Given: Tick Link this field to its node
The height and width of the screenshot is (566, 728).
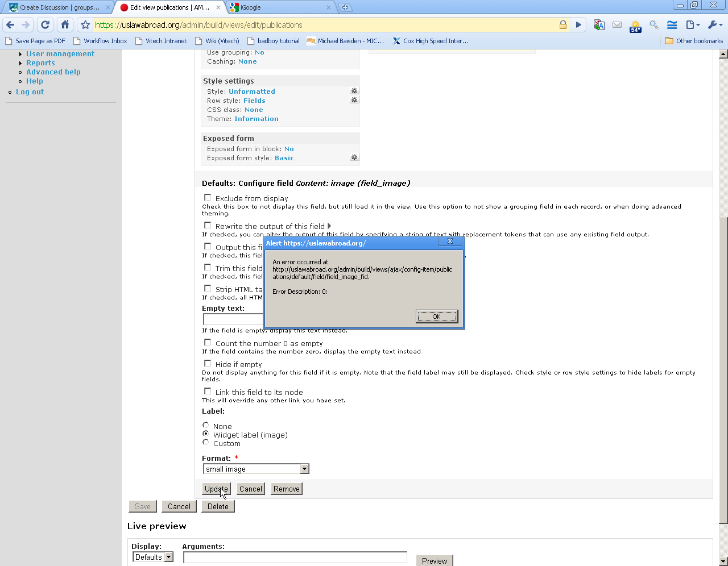Looking at the screenshot, I should [208, 392].
